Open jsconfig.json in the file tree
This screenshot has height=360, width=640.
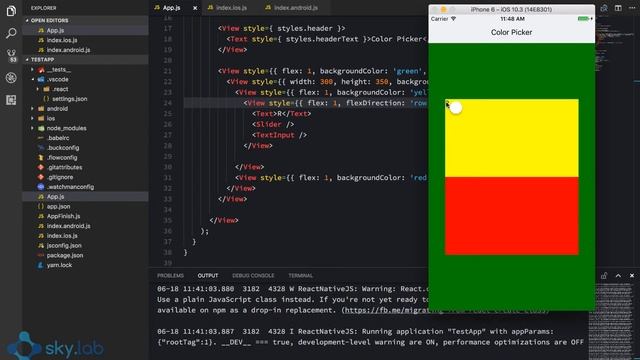tap(64, 246)
